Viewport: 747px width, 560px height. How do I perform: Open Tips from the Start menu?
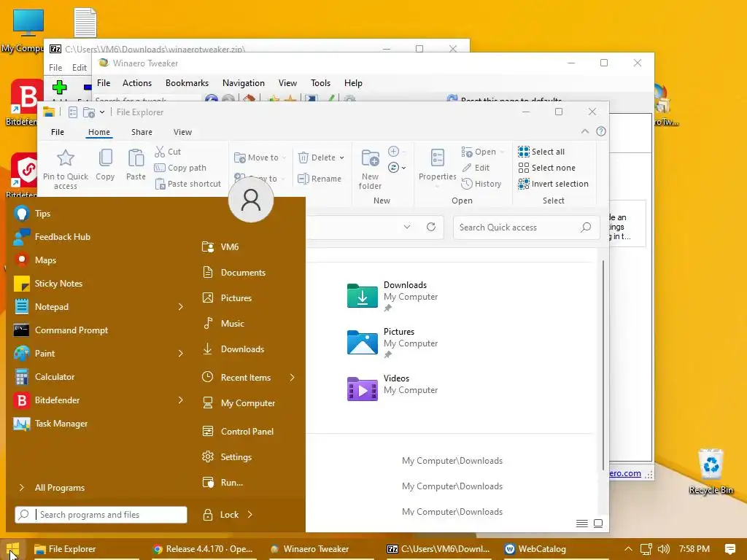98,214
